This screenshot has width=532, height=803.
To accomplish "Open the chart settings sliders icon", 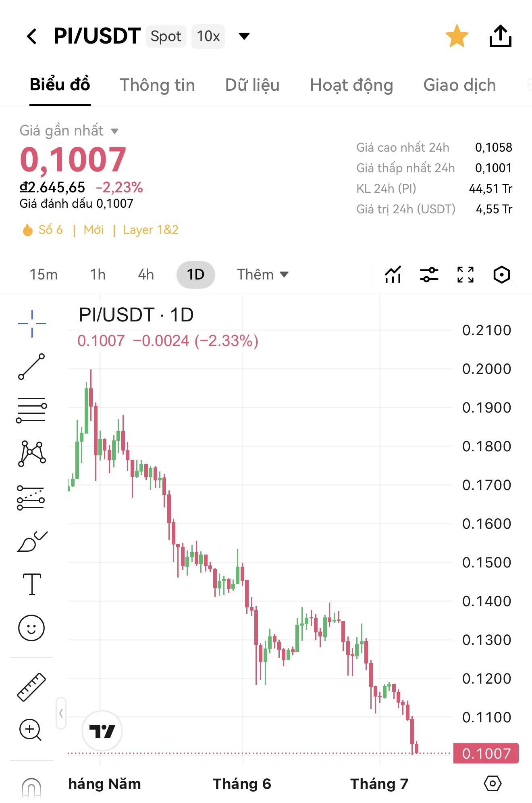I will (429, 275).
